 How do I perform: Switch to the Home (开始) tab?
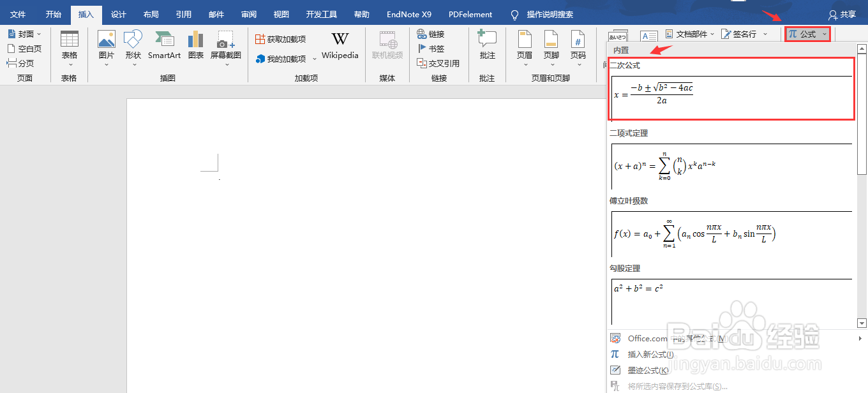[54, 14]
